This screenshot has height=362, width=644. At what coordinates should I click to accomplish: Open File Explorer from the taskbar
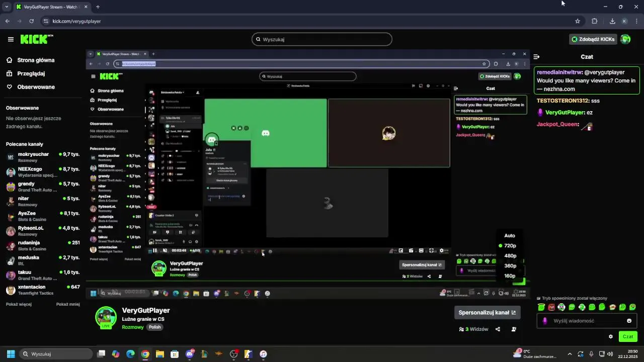pyautogui.click(x=160, y=354)
